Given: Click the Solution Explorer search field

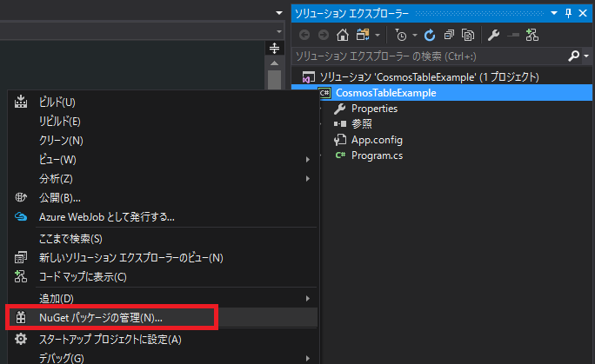Looking at the screenshot, I should coord(429,56).
